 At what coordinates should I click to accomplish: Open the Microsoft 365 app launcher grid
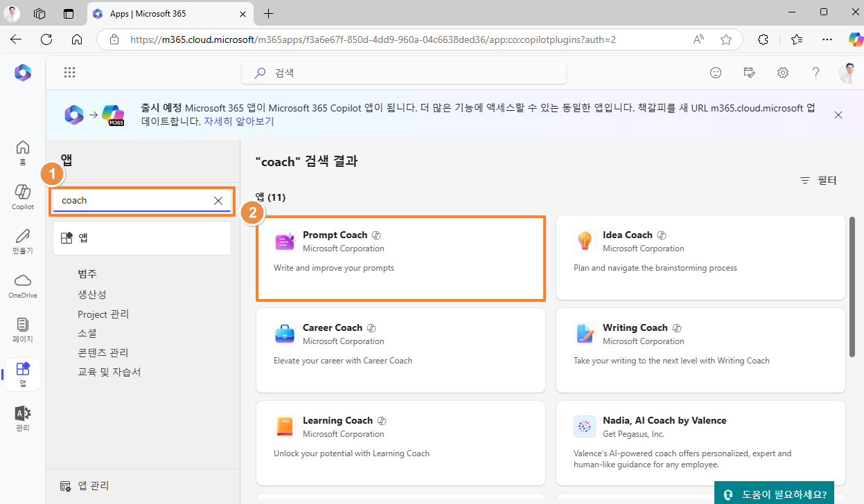click(x=69, y=73)
